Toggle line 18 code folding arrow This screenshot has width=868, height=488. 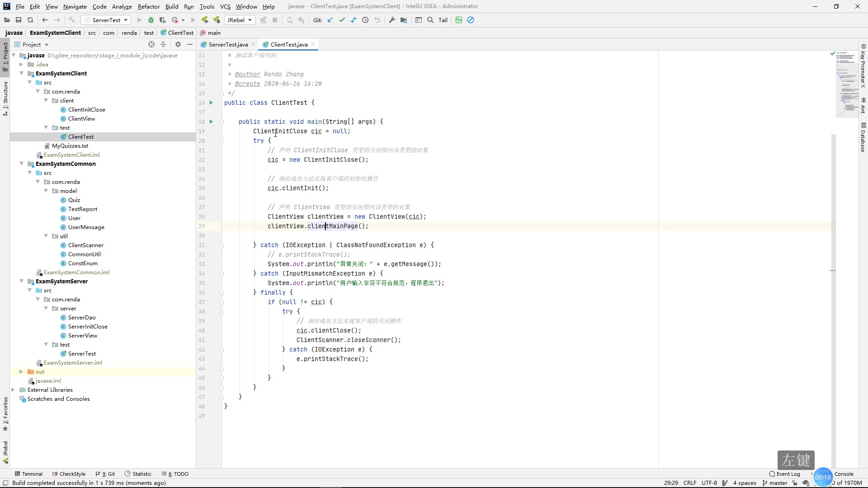click(221, 122)
